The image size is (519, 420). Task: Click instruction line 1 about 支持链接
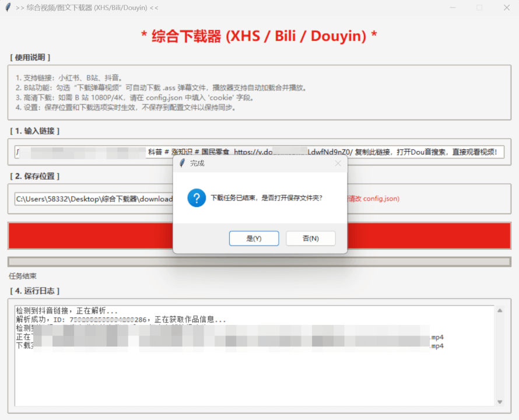click(69, 78)
